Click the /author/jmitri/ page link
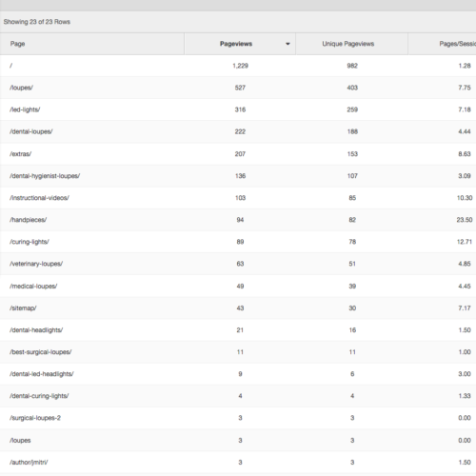The height and width of the screenshot is (476, 476). (x=29, y=463)
